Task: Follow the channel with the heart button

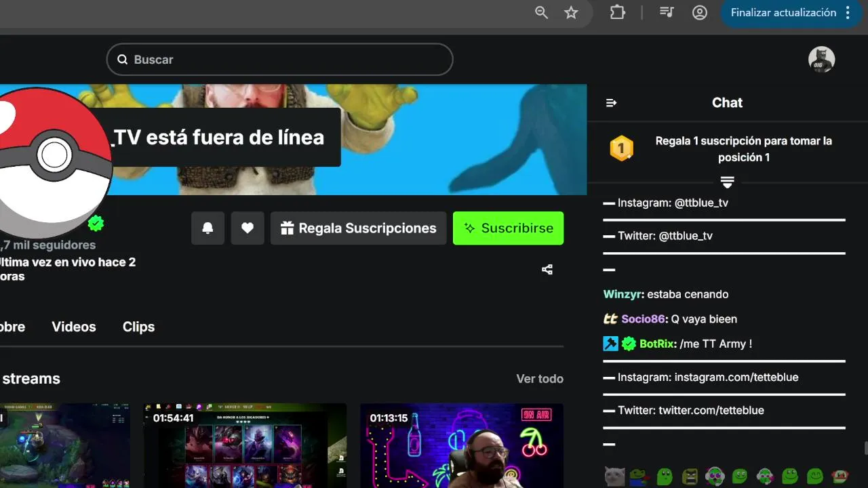Action: 248,228
